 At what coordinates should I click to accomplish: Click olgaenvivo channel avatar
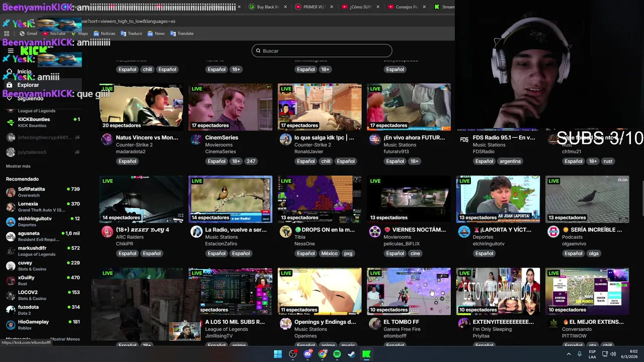tap(553, 232)
